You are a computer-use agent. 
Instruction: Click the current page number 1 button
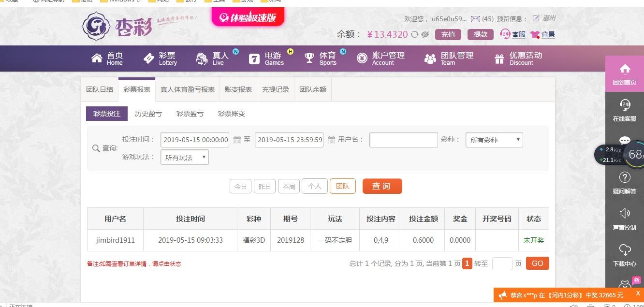[467, 263]
